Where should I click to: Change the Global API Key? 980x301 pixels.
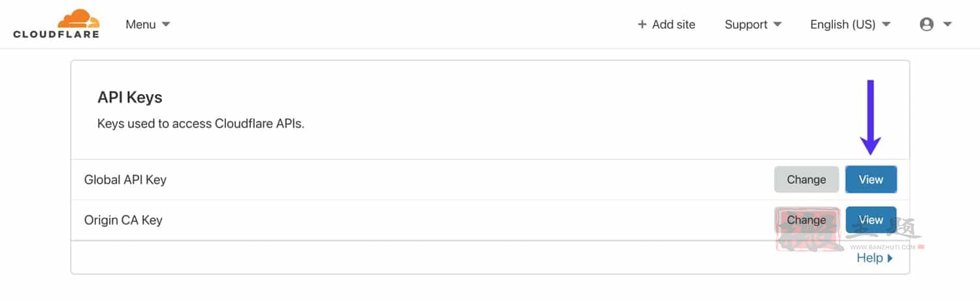[806, 180]
